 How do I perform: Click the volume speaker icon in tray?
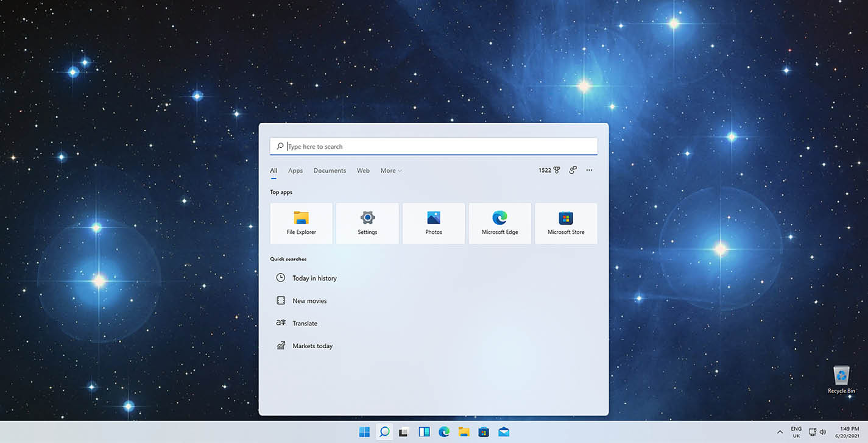click(x=824, y=432)
